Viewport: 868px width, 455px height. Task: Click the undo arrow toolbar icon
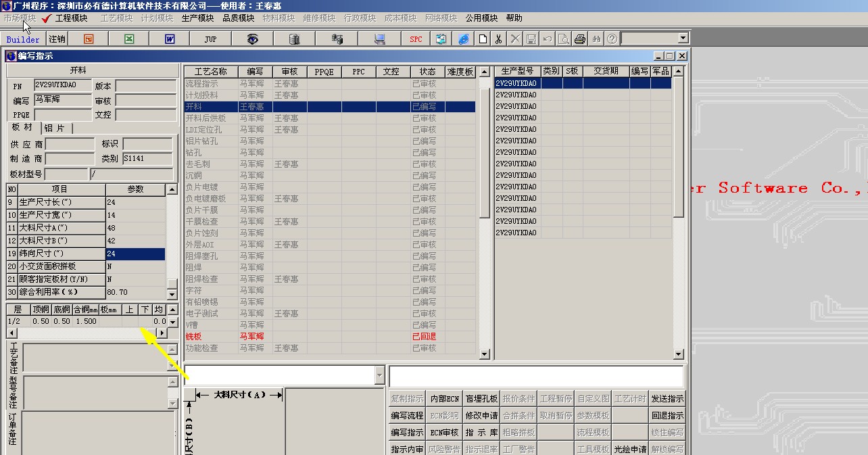[x=548, y=39]
